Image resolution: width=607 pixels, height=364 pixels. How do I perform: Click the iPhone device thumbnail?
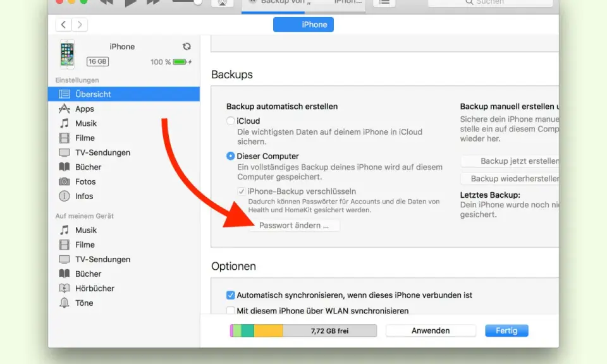67,54
